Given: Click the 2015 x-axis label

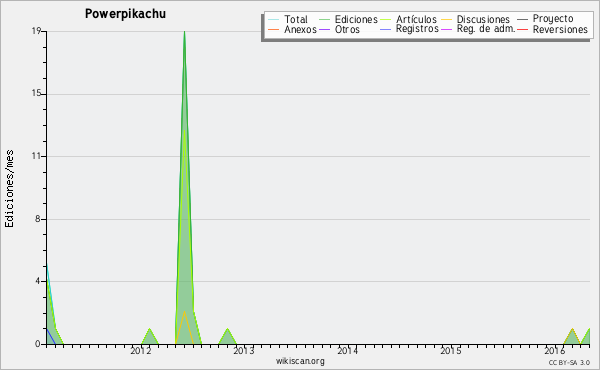Looking at the screenshot, I should [451, 350].
